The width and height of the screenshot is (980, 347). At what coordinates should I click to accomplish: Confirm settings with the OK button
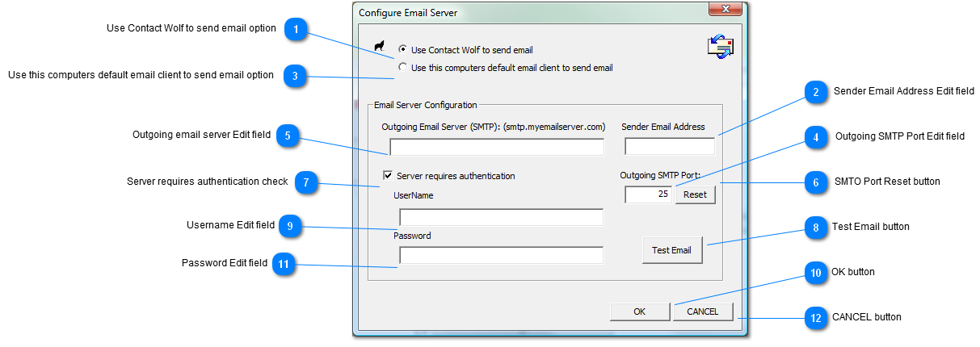(x=640, y=311)
